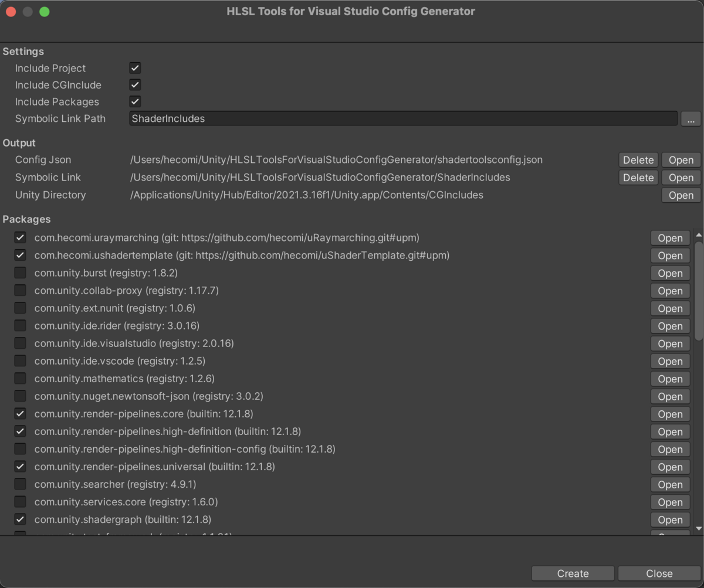Click the shadertoolsconfig.json path text

[336, 159]
